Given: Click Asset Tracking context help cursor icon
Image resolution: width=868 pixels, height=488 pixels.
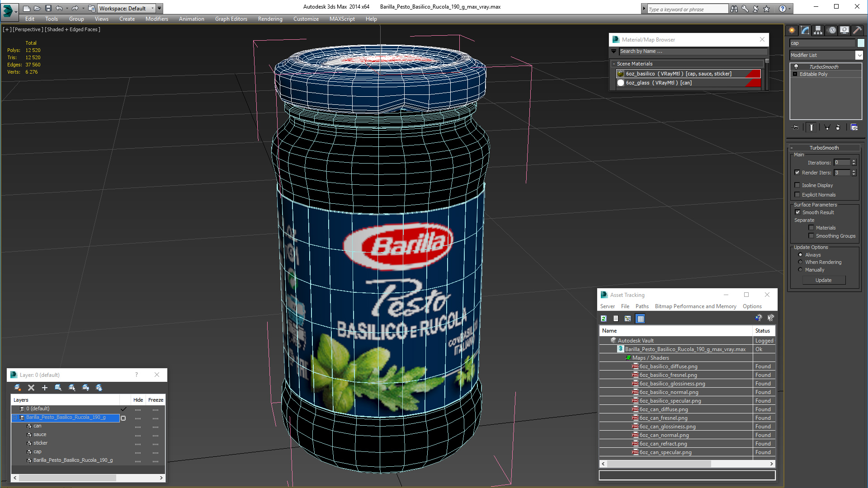Looking at the screenshot, I should click(771, 318).
